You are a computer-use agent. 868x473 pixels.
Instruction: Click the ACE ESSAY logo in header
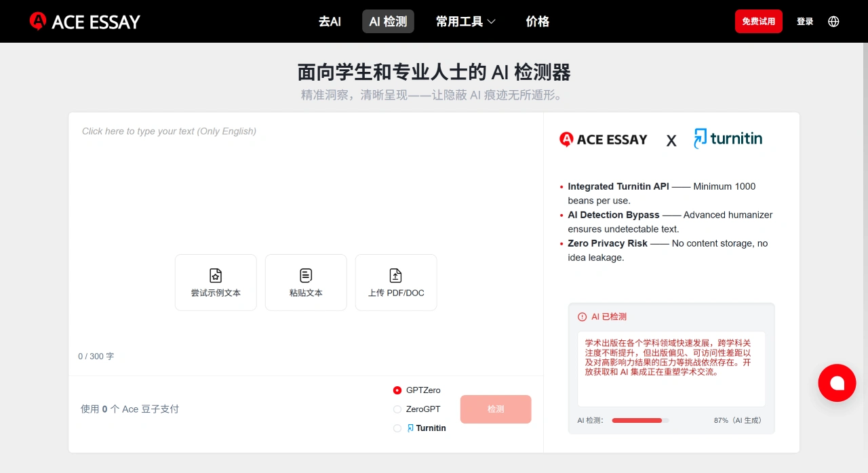click(85, 22)
